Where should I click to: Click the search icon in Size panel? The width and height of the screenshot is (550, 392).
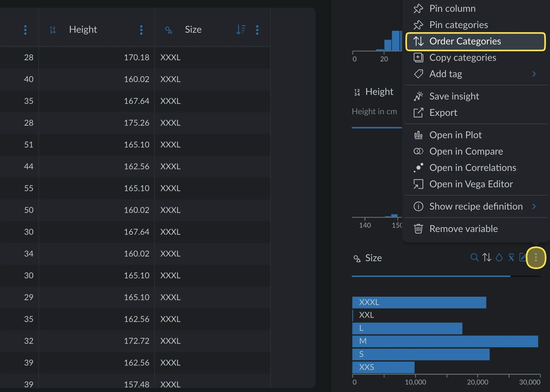tap(474, 257)
